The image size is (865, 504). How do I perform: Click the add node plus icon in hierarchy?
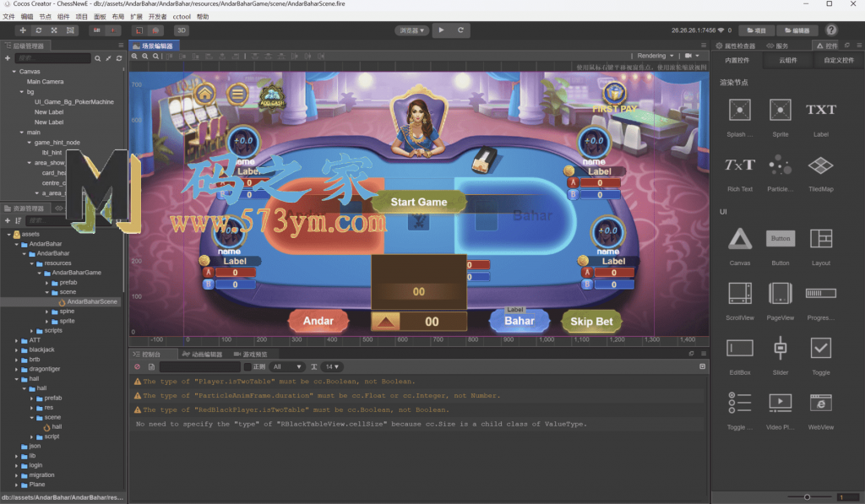(x=8, y=58)
